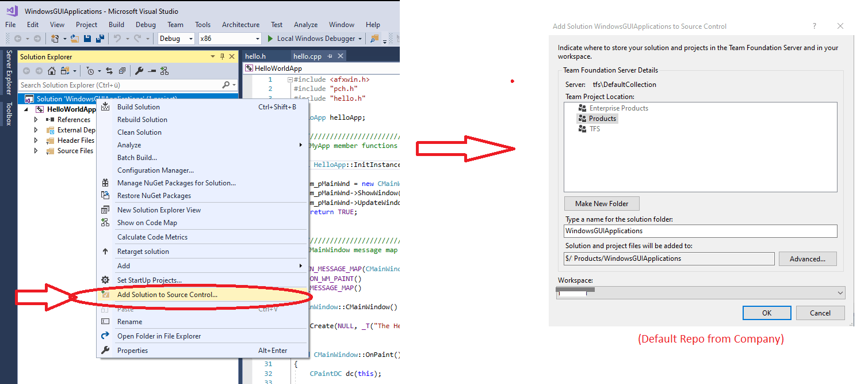Click the Save All toolbar icon
The height and width of the screenshot is (384, 868).
click(x=100, y=39)
